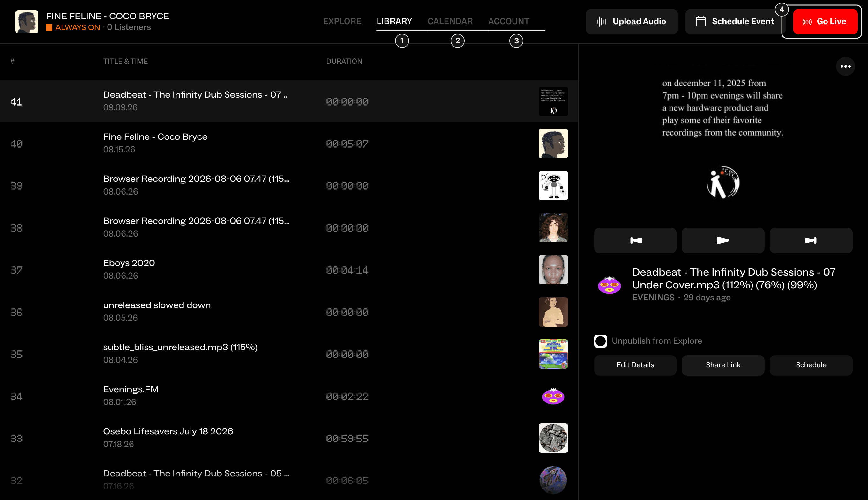Click the unreleased slowed down title
This screenshot has width=868, height=500.
coord(157,305)
